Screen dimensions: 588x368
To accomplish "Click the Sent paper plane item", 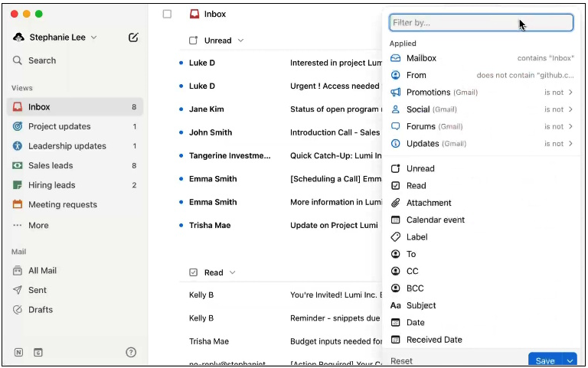I will coord(38,290).
